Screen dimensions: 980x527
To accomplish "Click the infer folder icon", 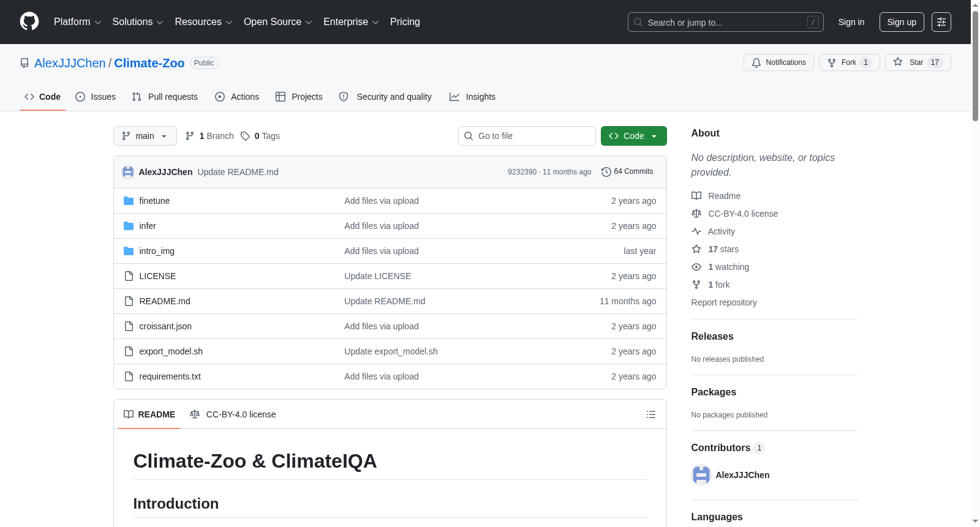I will point(129,226).
